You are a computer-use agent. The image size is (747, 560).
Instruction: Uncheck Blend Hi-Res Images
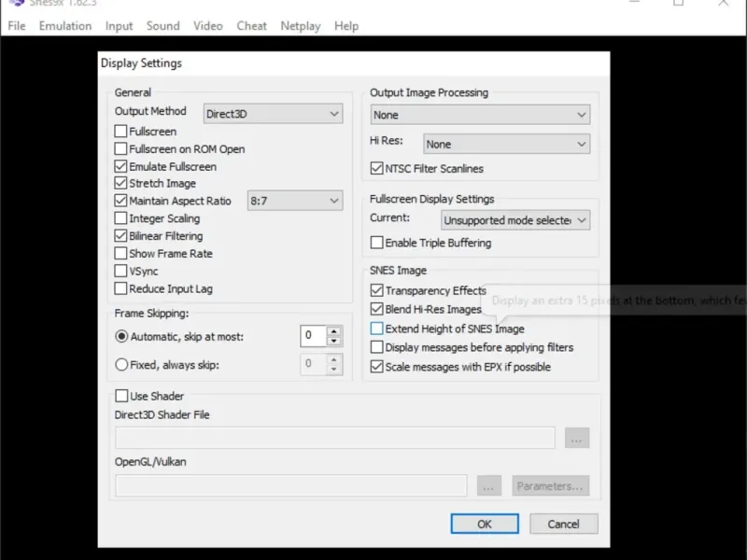click(x=377, y=309)
